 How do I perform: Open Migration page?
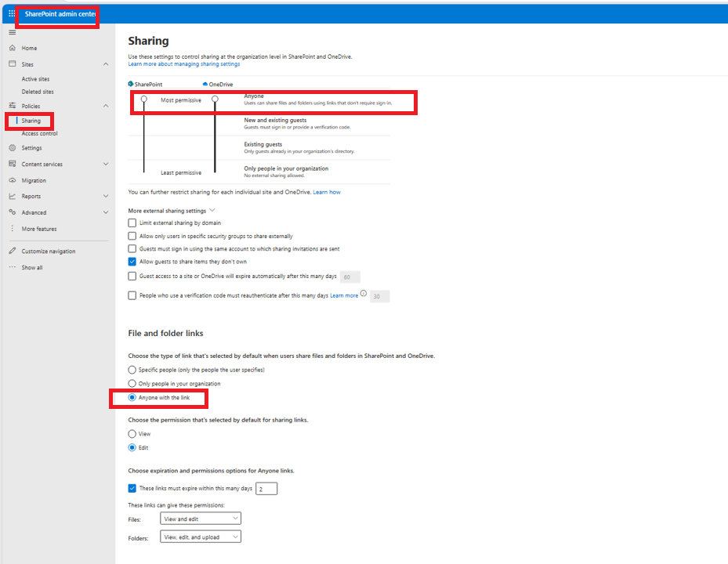coord(34,180)
